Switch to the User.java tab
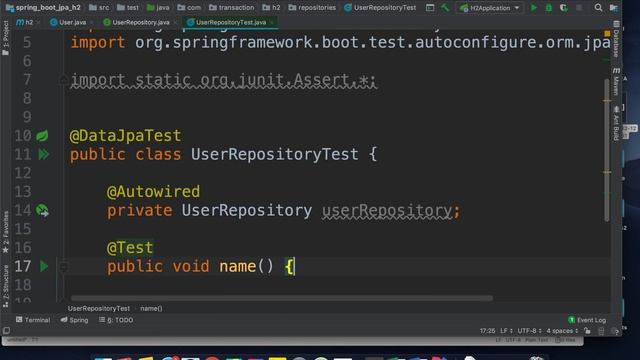The height and width of the screenshot is (360, 640). pos(72,22)
